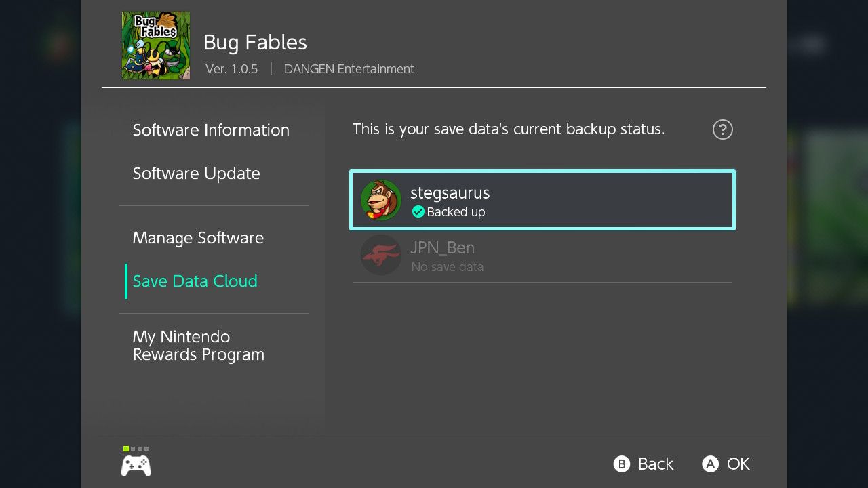Click the question mark help icon

723,129
